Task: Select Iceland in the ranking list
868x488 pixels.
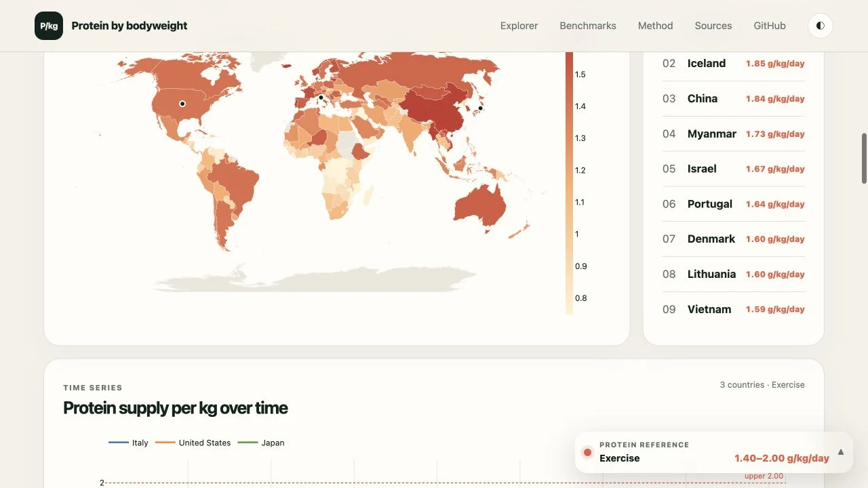Action: (734, 64)
